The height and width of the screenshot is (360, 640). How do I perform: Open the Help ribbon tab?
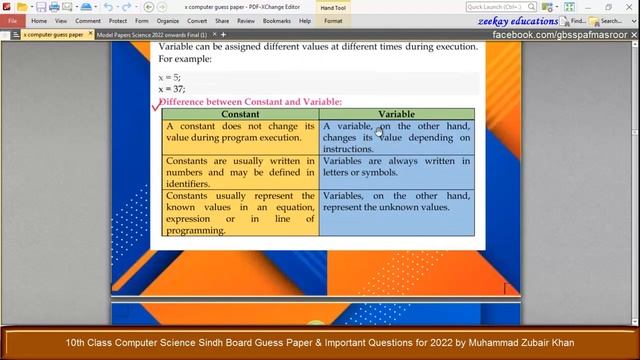305,21
